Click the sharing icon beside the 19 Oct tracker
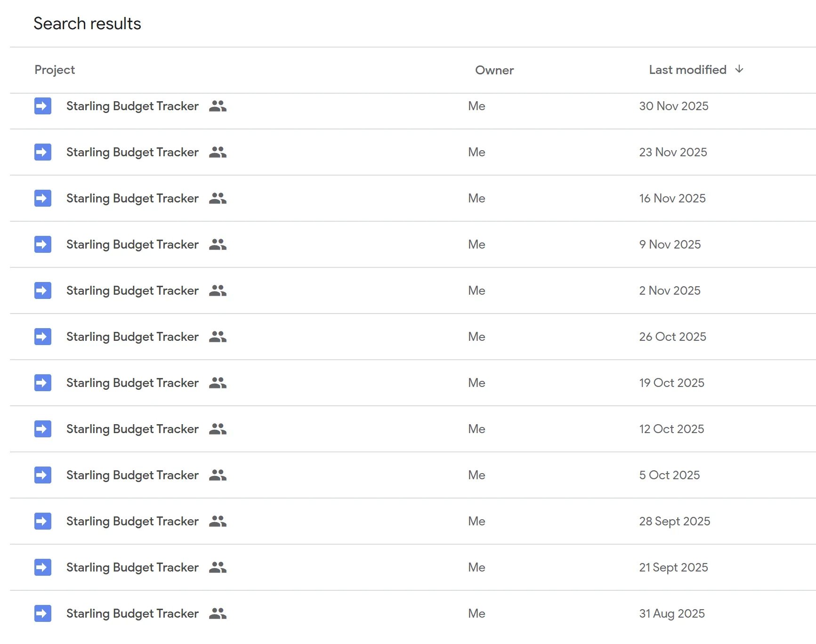 tap(218, 383)
